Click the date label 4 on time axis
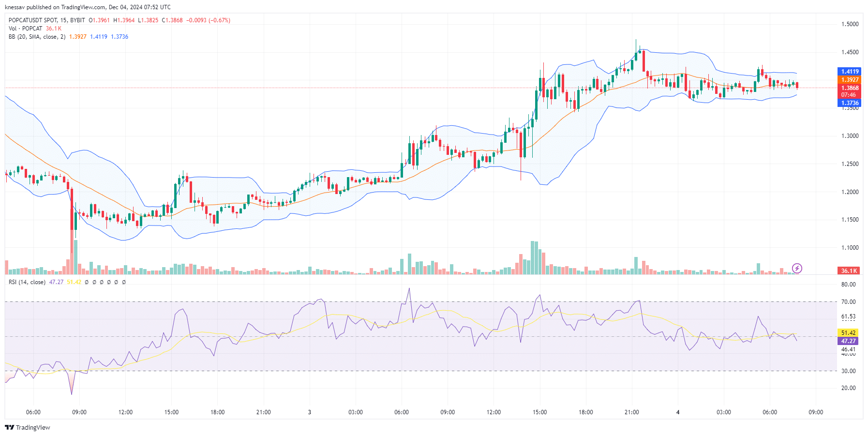This screenshot has height=436, width=868. click(x=678, y=412)
